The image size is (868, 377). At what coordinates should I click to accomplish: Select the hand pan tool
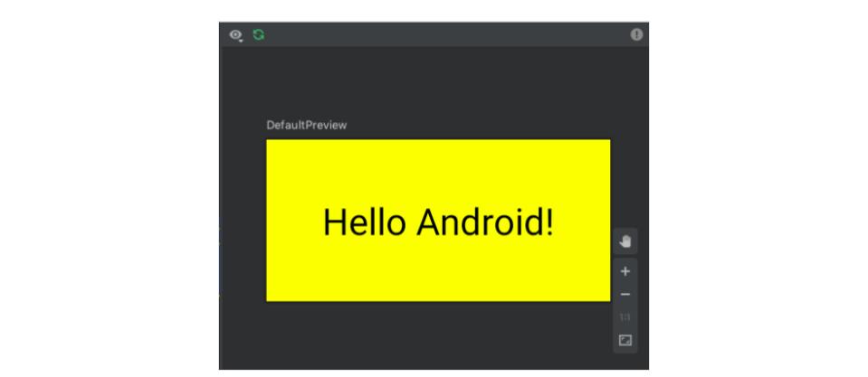(x=625, y=241)
